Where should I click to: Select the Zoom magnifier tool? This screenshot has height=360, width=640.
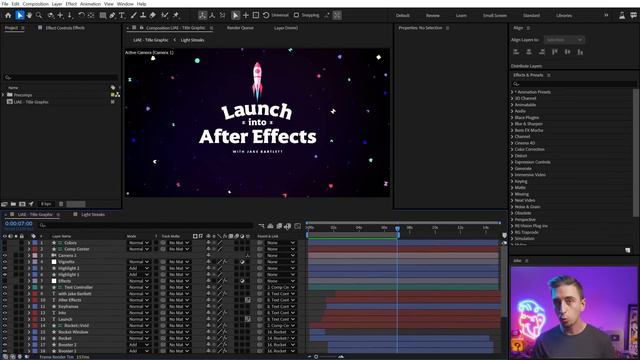coord(39,16)
